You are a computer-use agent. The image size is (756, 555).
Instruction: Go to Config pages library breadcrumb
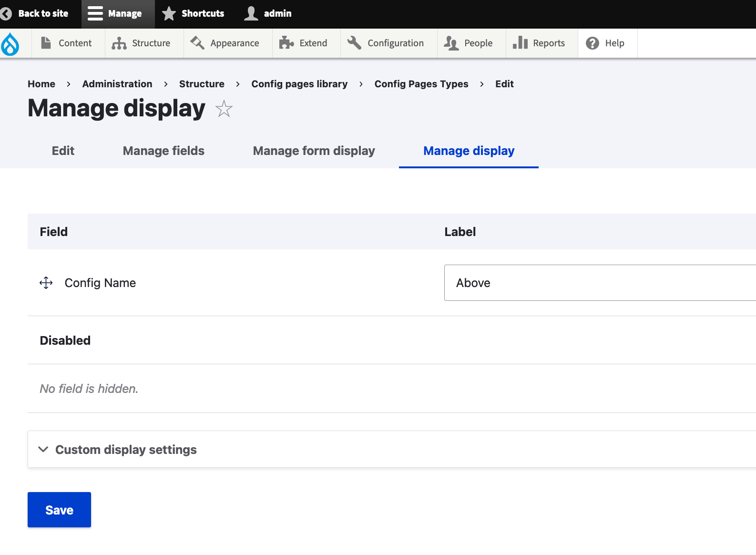click(x=299, y=84)
